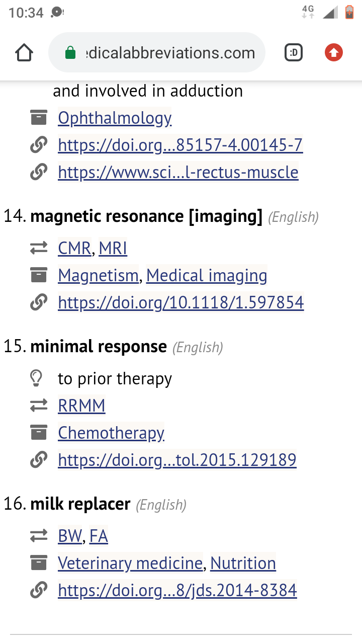Open the RRMM abbreviation link
Screen dimensions: 362x644
pos(81,406)
